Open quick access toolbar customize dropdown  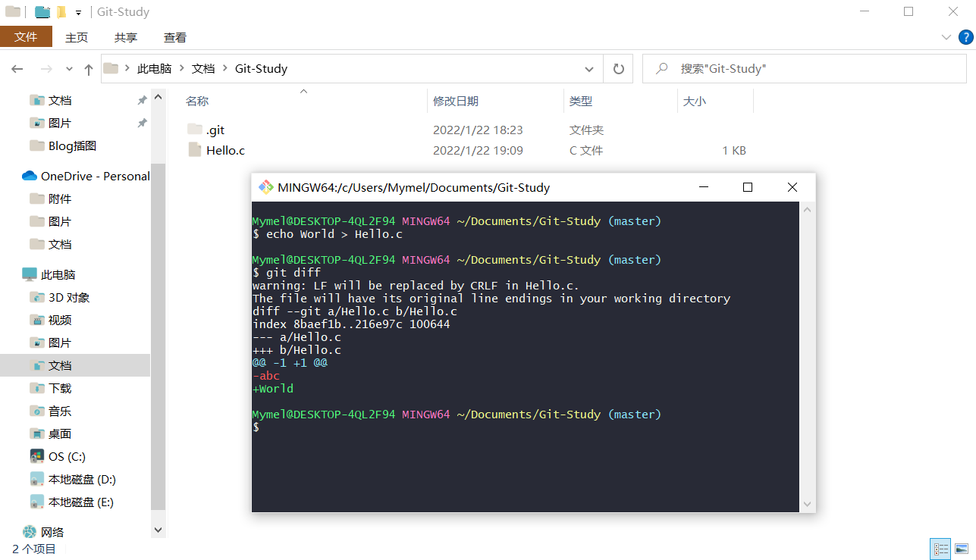78,12
